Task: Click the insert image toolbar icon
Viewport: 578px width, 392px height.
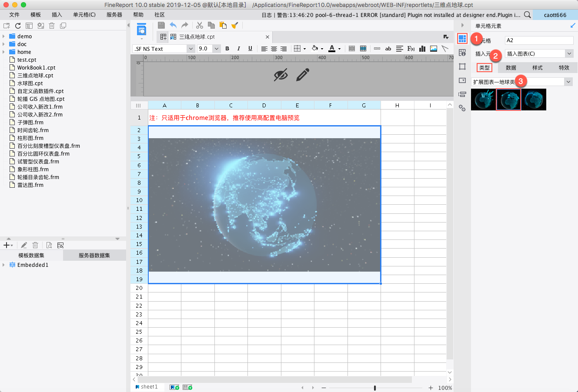Action: click(x=434, y=49)
